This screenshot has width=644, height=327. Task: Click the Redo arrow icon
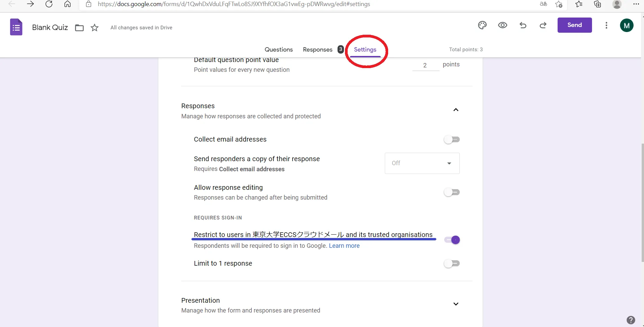(x=543, y=25)
